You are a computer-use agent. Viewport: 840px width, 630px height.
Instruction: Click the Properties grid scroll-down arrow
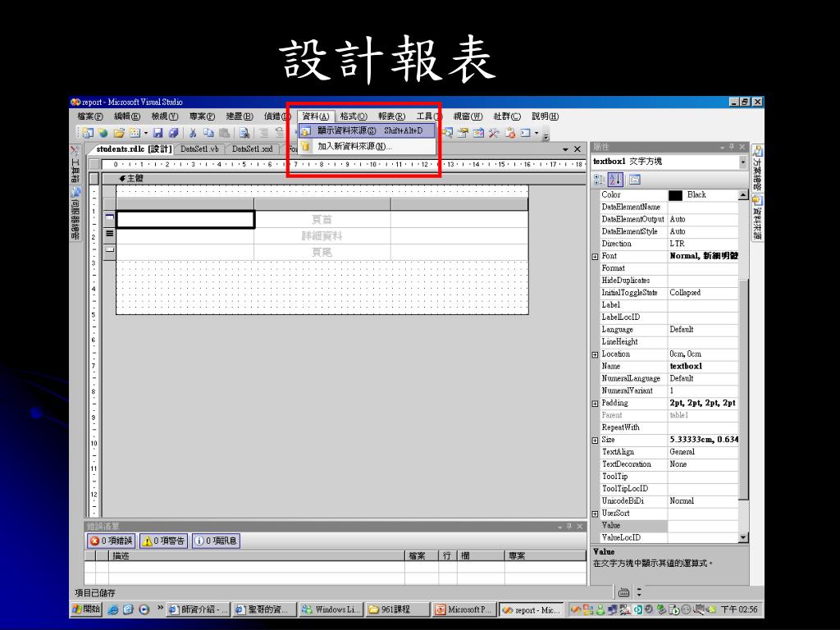(743, 537)
